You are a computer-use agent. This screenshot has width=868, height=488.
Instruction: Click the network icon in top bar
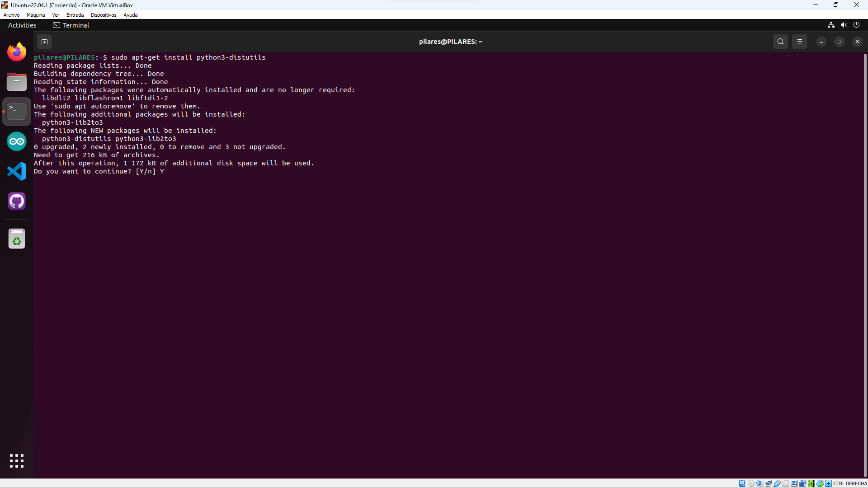point(831,25)
